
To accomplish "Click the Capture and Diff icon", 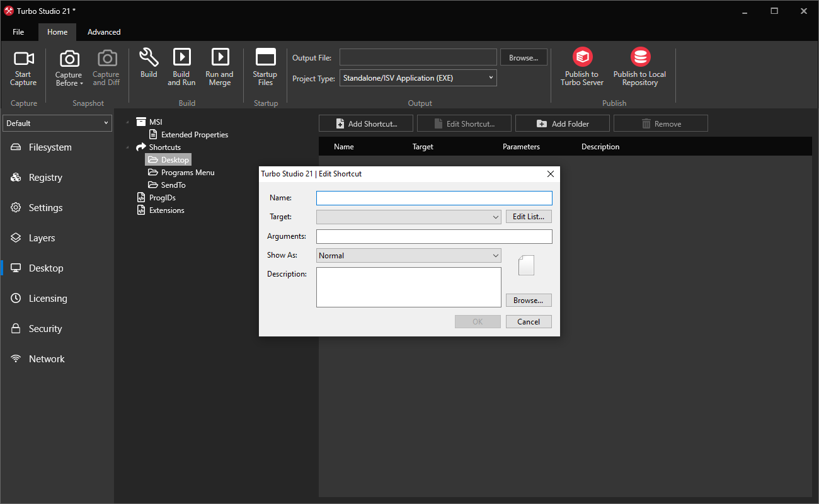I will coord(106,67).
